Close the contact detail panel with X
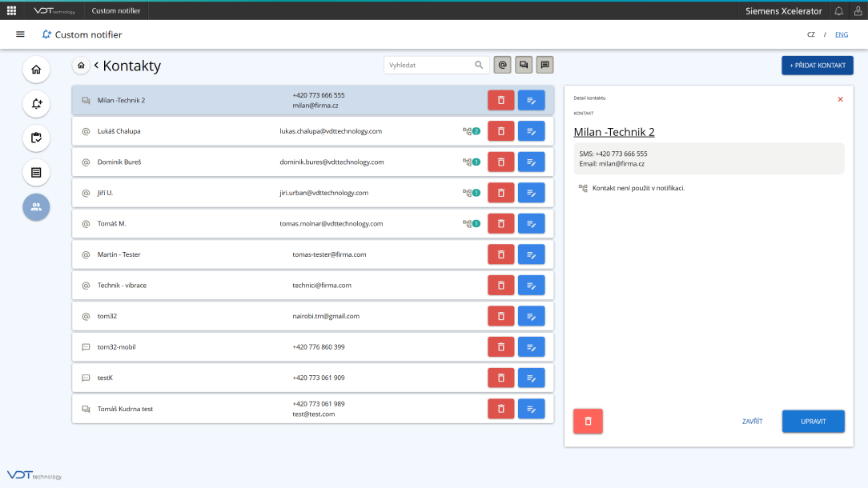Image resolution: width=868 pixels, height=488 pixels. (x=840, y=99)
